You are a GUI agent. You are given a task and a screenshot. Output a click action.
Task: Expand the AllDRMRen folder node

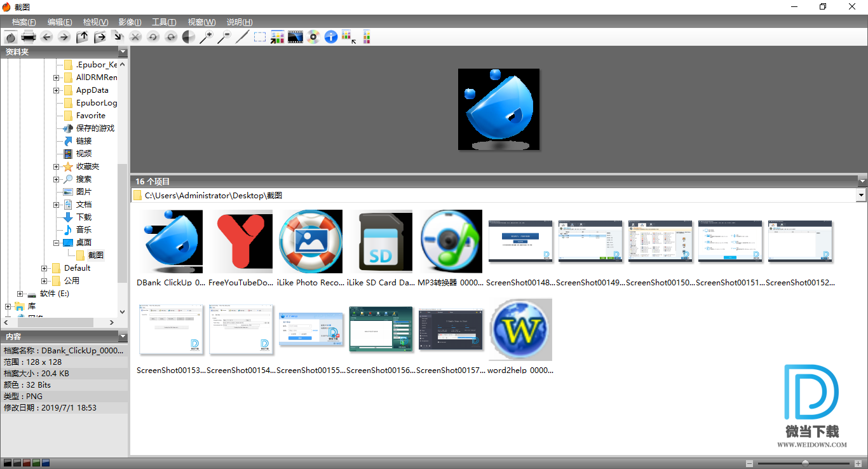pyautogui.click(x=56, y=78)
